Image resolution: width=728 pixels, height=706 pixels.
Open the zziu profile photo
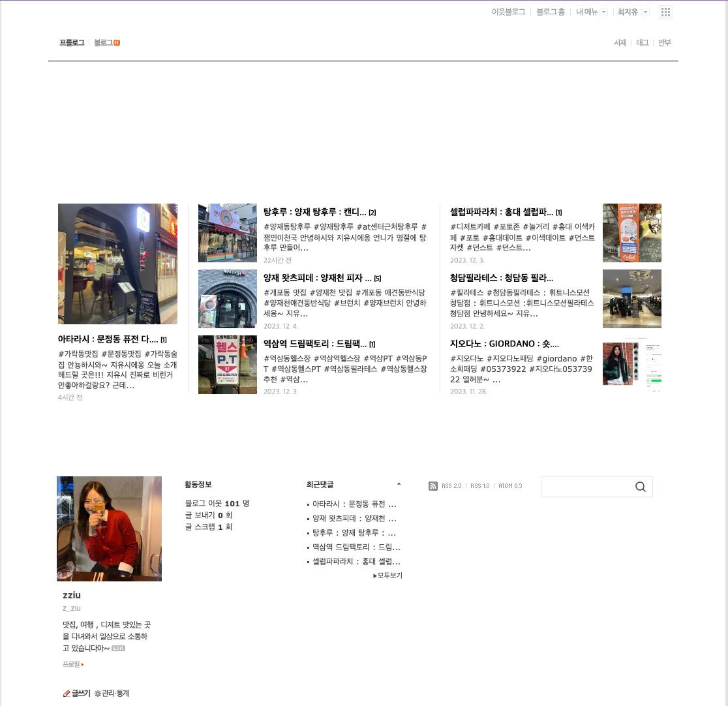pos(109,529)
